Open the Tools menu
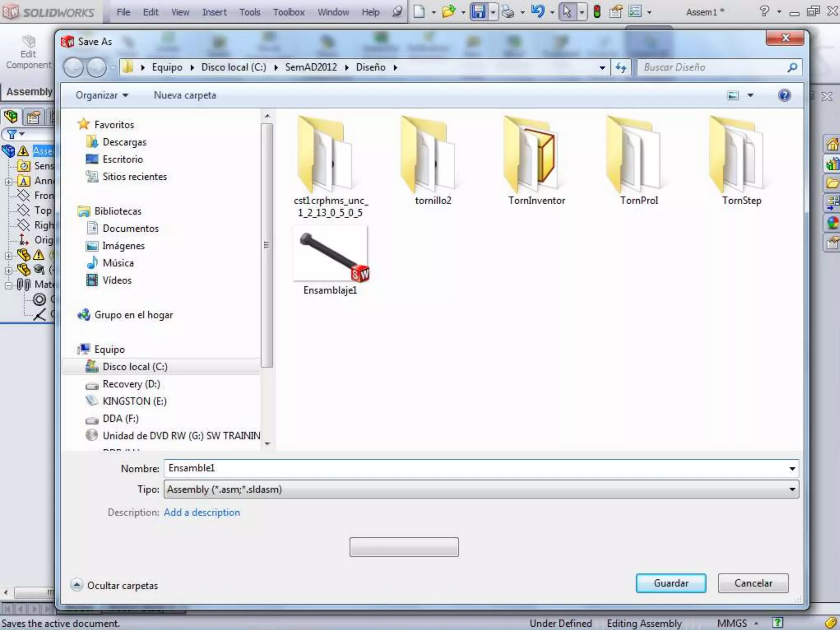840x630 pixels. (x=250, y=12)
